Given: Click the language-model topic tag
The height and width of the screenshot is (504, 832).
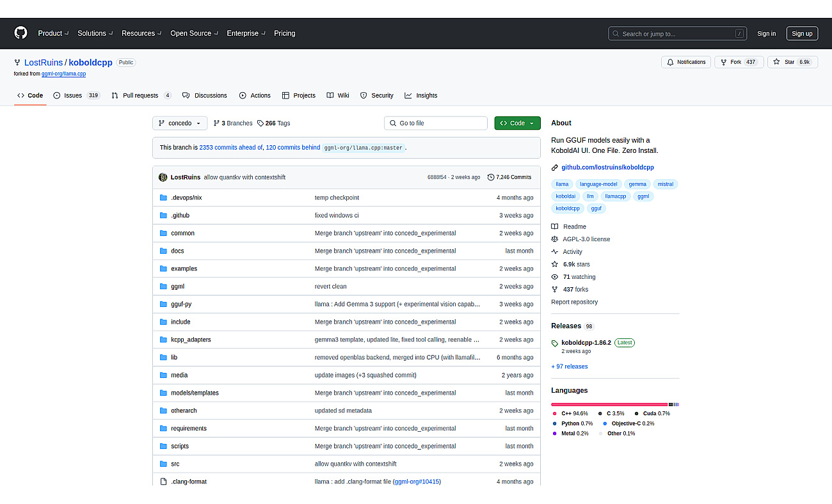Looking at the screenshot, I should (598, 184).
